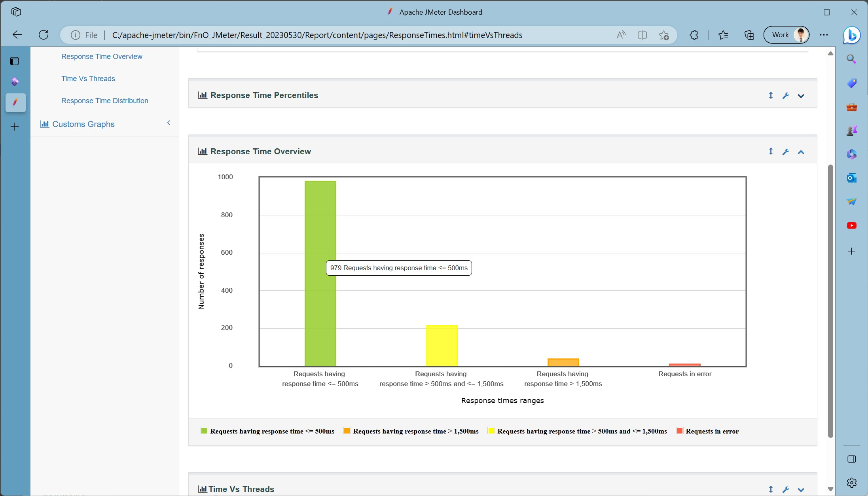Toggle legend series response time <= 500ms
This screenshot has width=868, height=496.
tap(268, 431)
